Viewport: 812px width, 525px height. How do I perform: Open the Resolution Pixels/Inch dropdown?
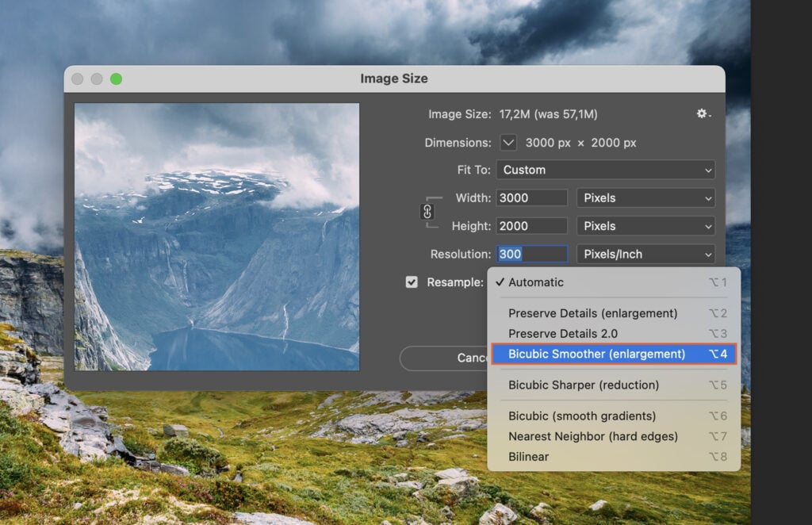[x=645, y=254]
